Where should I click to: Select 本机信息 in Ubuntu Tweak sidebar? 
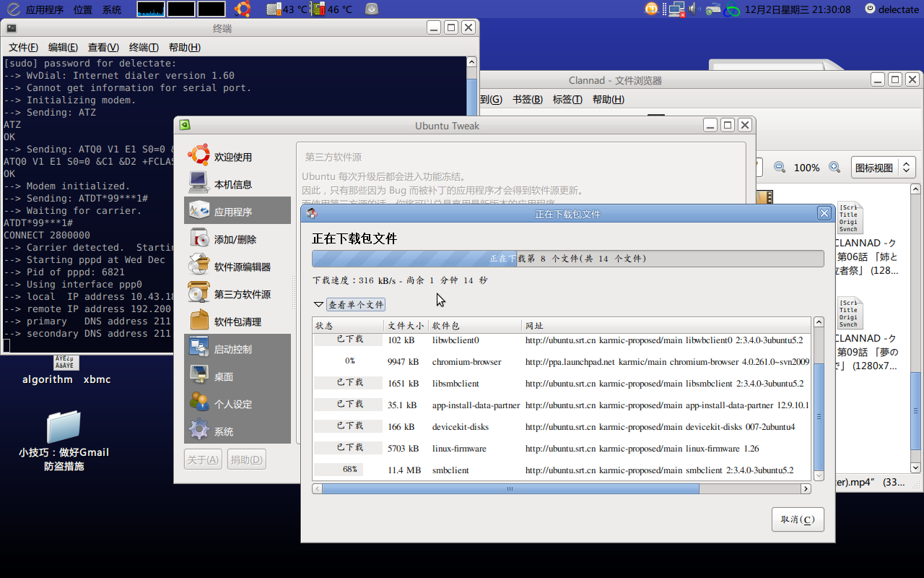[x=237, y=184]
